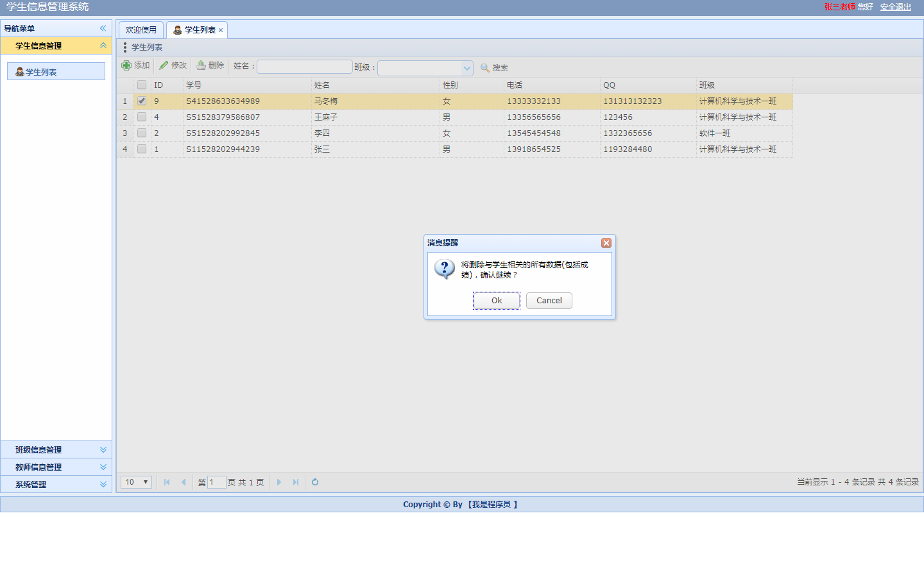Click the 安全退出 logout link
924x570 pixels.
(x=896, y=7)
